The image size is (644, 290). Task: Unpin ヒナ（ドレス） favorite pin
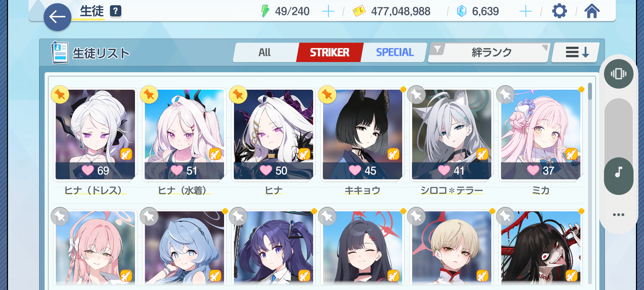point(60,95)
